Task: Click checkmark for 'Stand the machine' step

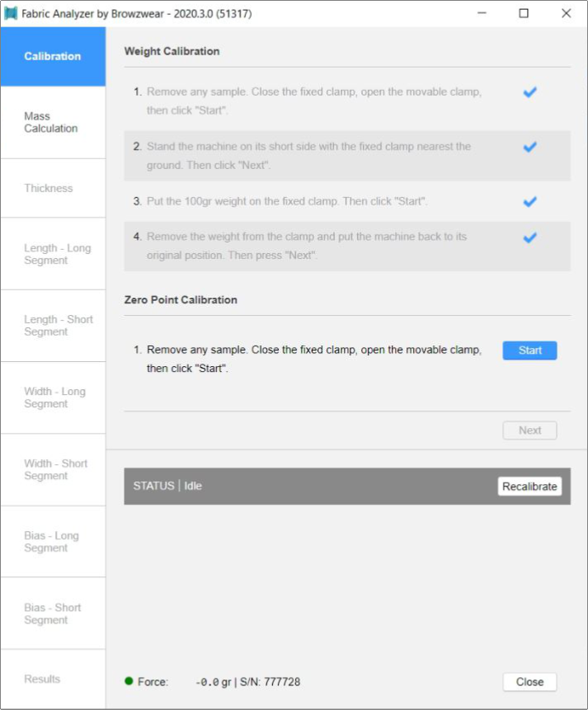Action: tap(529, 147)
